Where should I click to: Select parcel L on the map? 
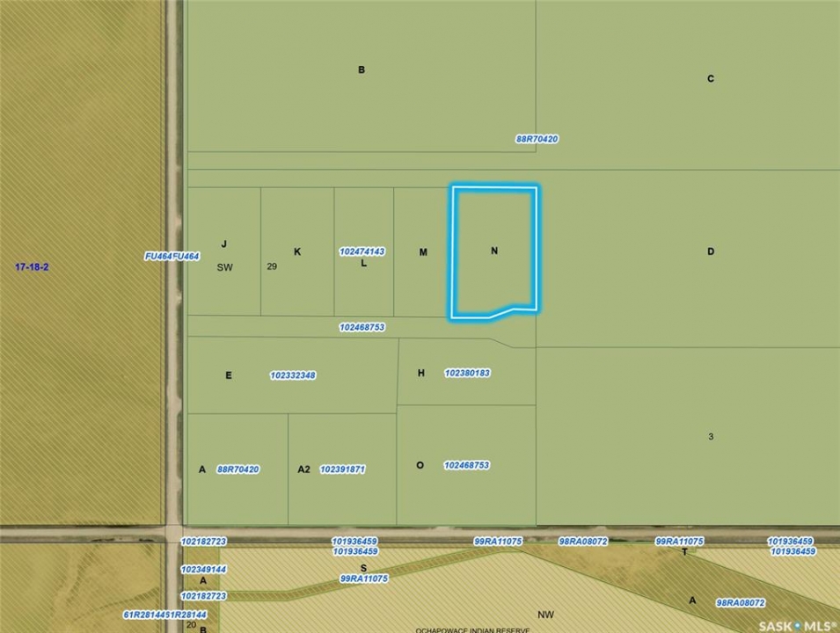tap(363, 263)
